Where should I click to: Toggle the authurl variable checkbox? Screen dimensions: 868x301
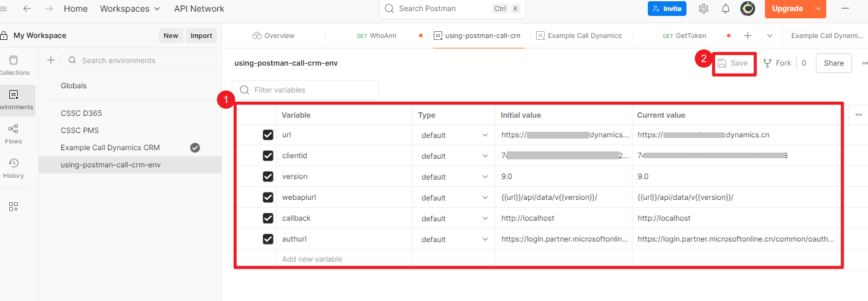pyautogui.click(x=268, y=239)
